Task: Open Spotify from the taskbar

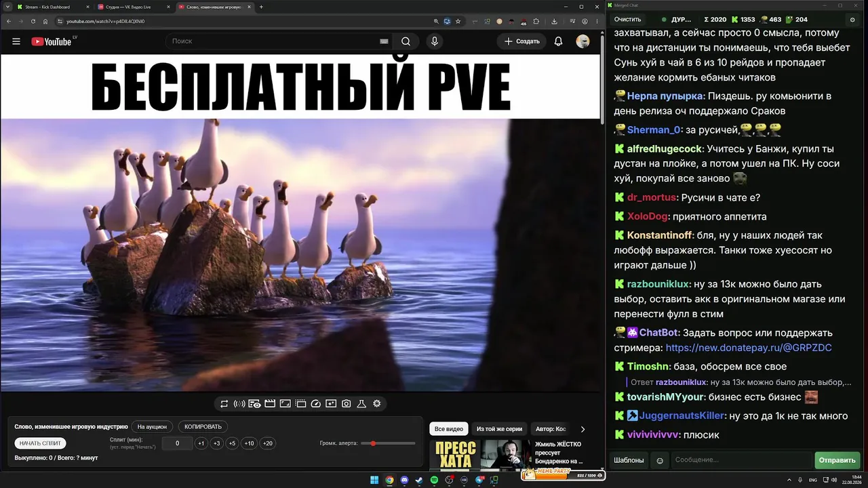Action: [x=435, y=481]
